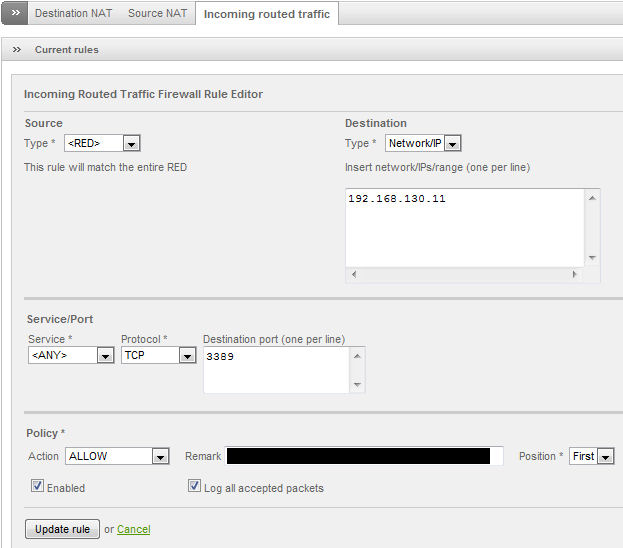This screenshot has height=548, width=623.
Task: Expand the Current rules section arrow
Action: click(17, 49)
